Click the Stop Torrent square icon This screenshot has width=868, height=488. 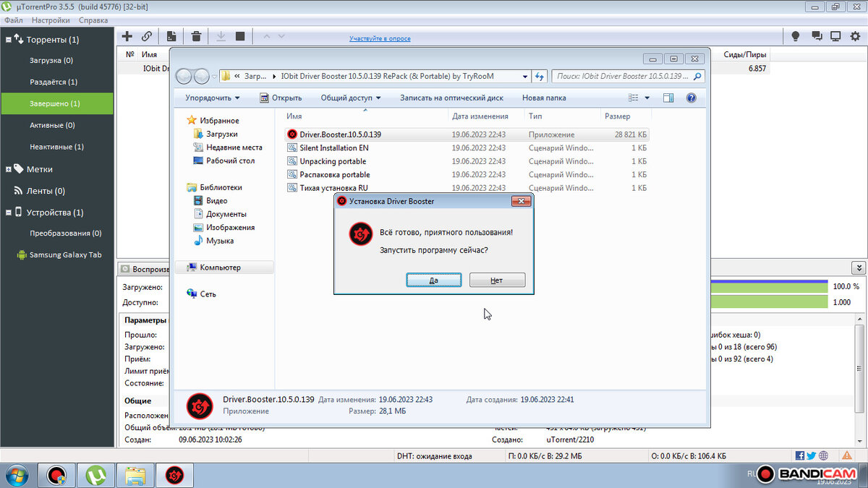click(240, 36)
